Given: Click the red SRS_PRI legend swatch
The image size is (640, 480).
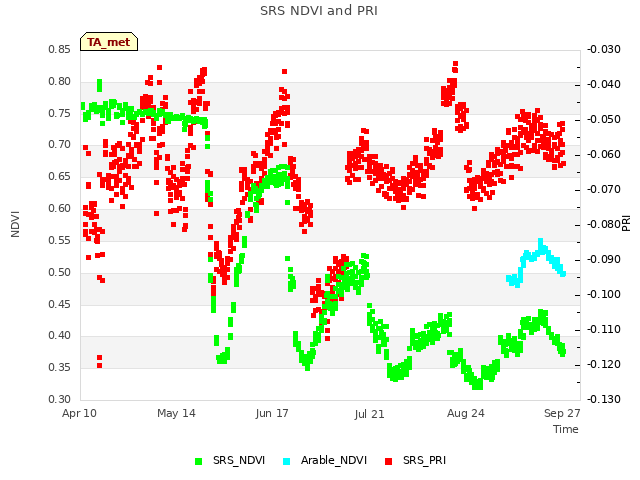Looking at the screenshot, I should coord(389,461).
